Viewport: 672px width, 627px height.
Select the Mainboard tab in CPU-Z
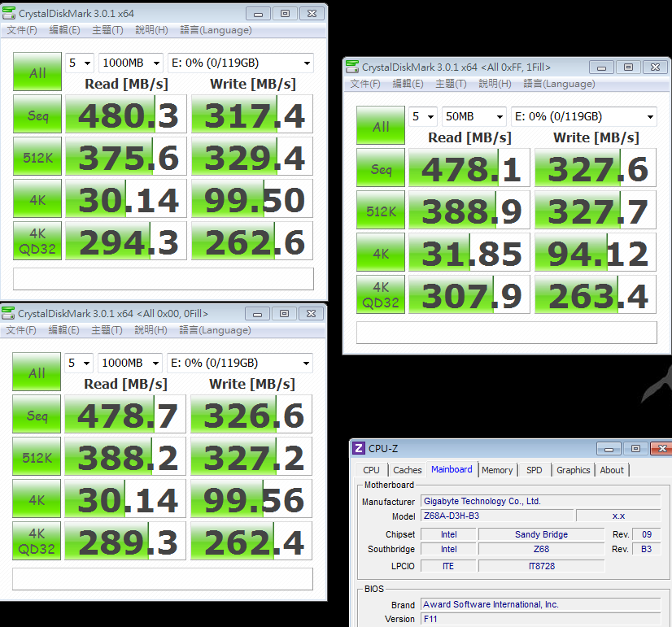452,469
